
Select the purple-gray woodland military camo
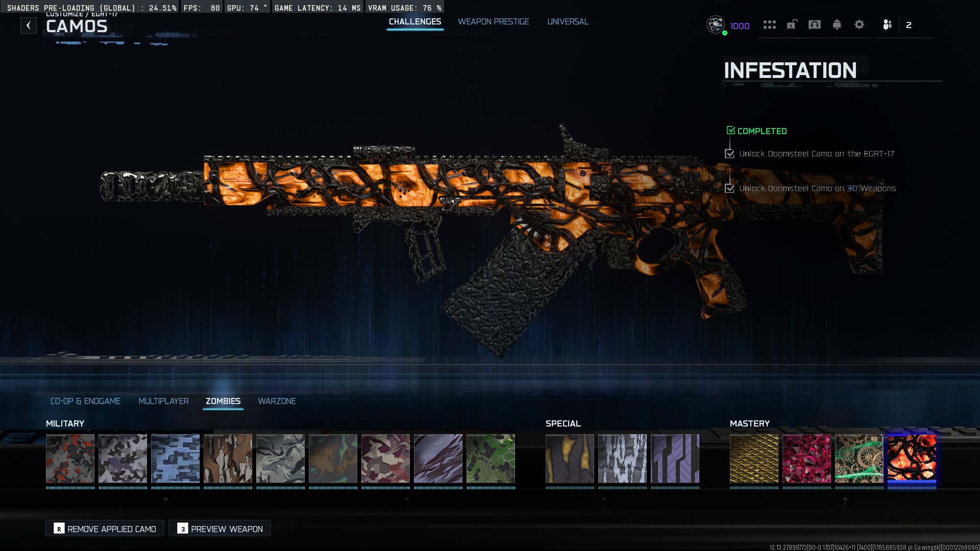[123, 459]
